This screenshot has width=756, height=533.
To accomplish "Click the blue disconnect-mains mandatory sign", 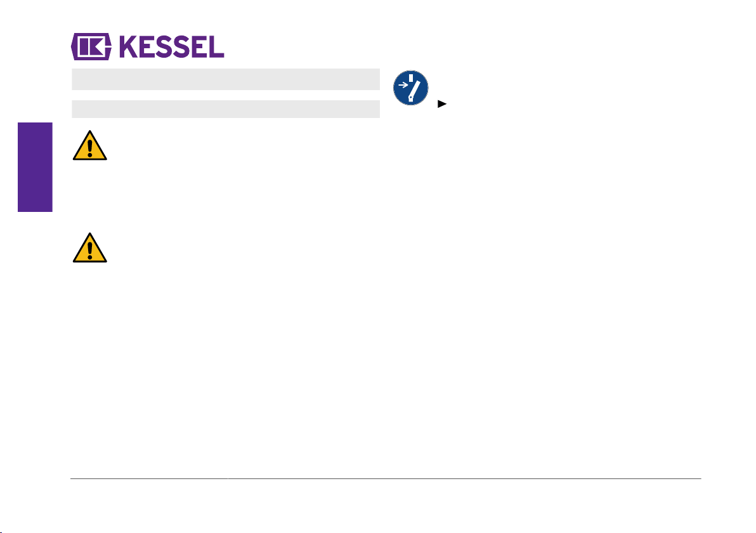I will point(411,88).
